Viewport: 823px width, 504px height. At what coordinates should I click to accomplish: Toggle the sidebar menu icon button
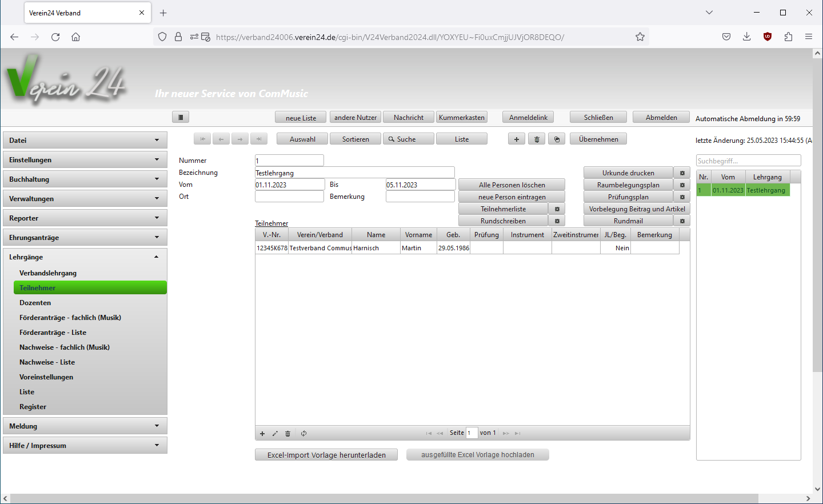click(x=180, y=117)
